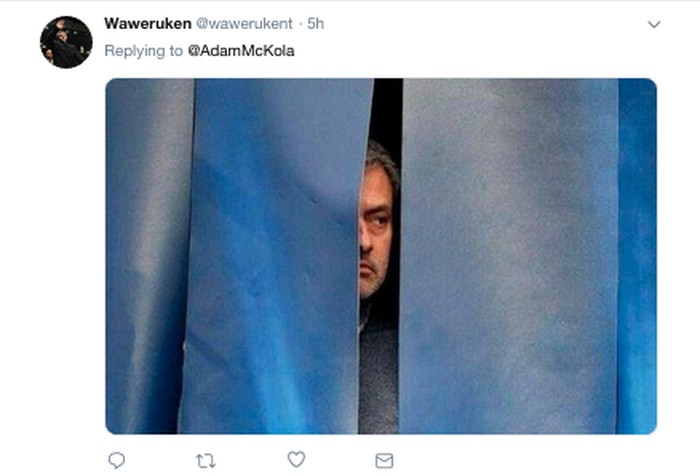Open the blue curtain photo attachment
The image size is (700, 476).
381,256
